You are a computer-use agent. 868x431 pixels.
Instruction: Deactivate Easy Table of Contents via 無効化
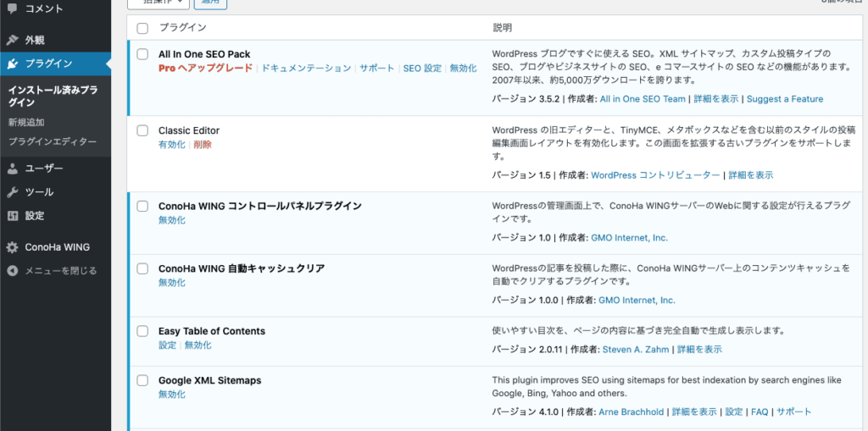[198, 345]
